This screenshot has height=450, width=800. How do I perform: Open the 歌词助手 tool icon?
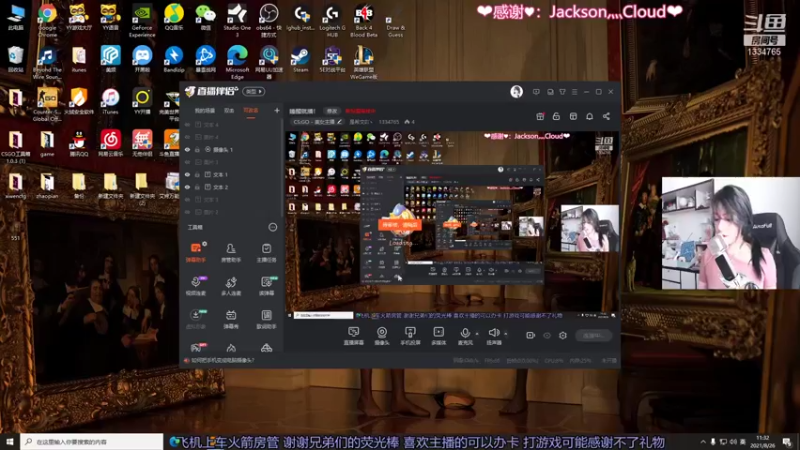point(266,319)
